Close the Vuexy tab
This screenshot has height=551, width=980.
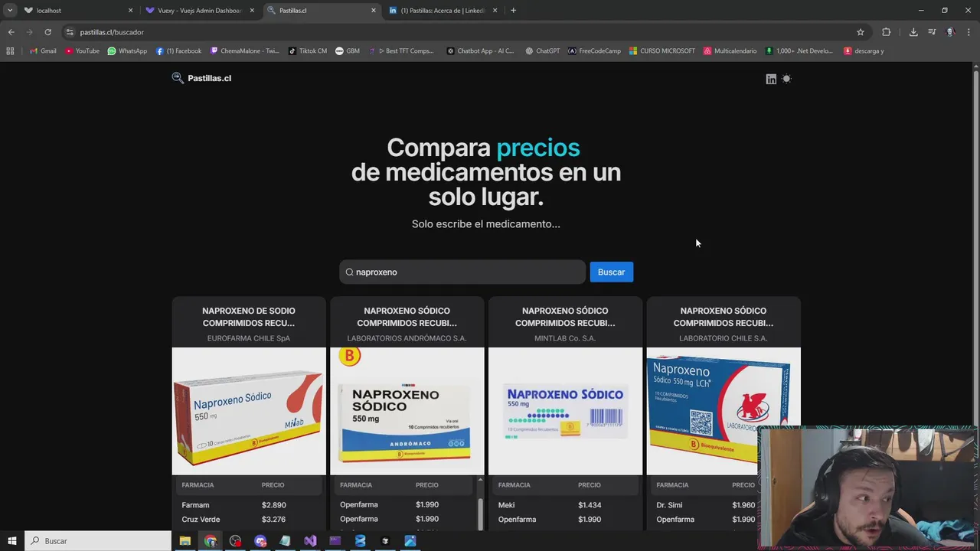pos(252,11)
